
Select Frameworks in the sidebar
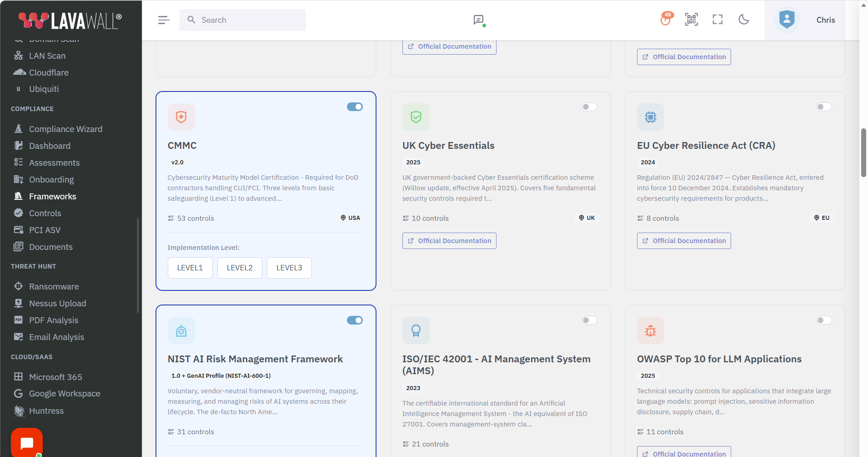tap(53, 196)
